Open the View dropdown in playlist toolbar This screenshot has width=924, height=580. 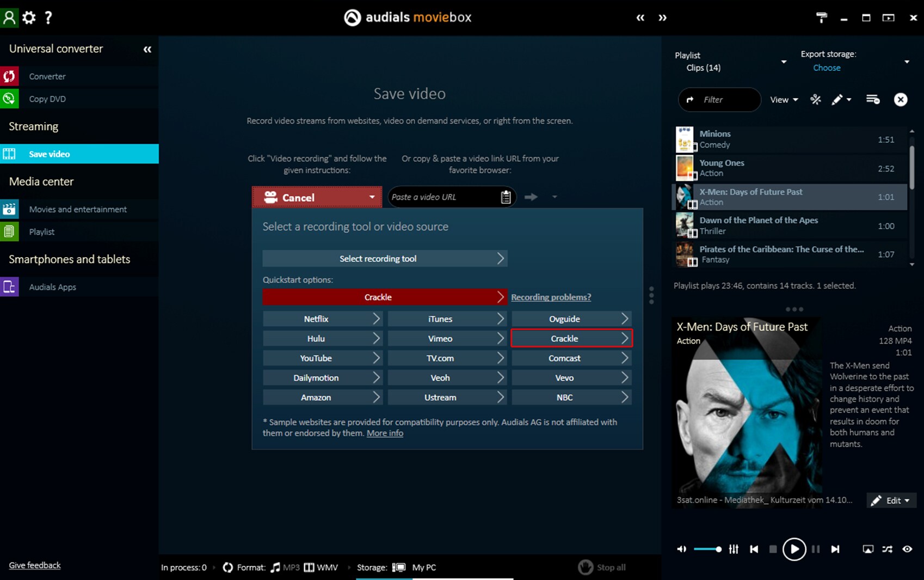(784, 100)
